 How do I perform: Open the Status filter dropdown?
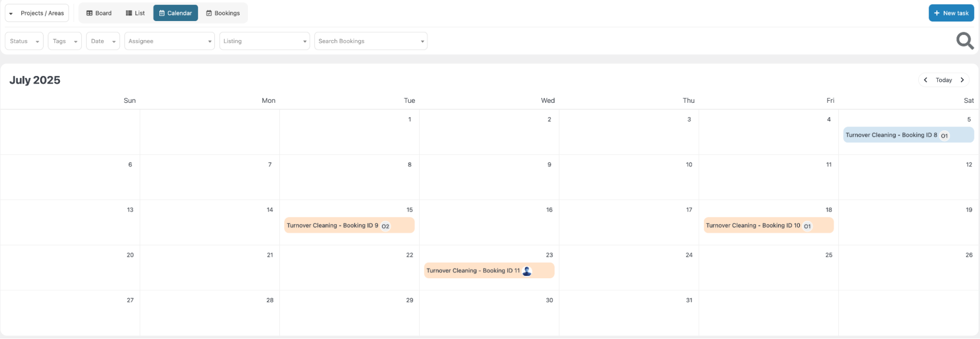point(24,41)
